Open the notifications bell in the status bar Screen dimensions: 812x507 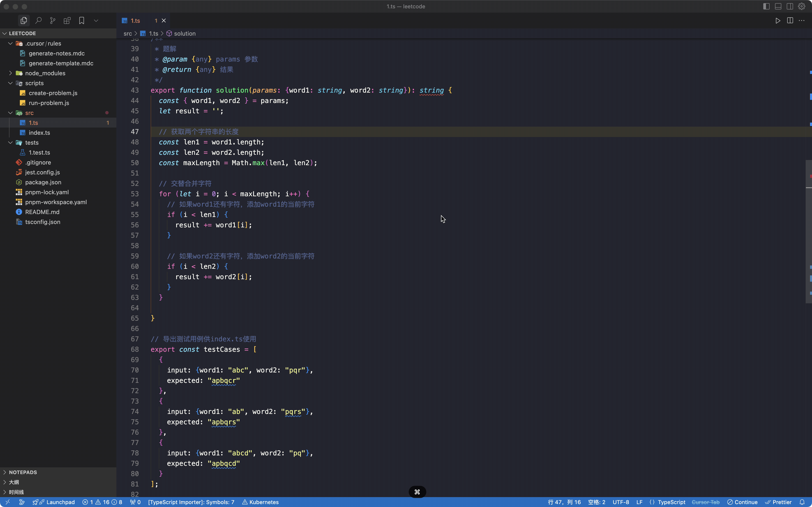[802, 502]
